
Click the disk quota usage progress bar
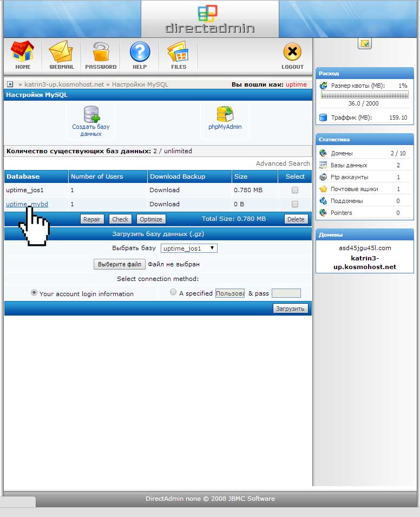(x=365, y=95)
